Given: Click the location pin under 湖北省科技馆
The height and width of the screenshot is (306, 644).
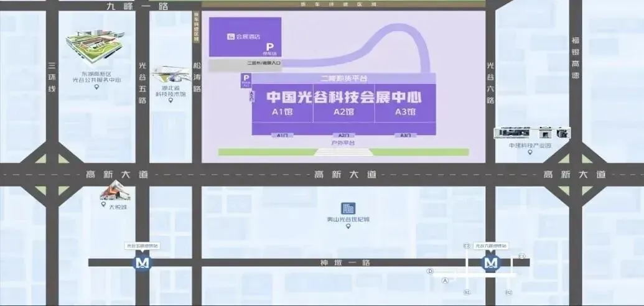Looking at the screenshot, I should [x=170, y=100].
